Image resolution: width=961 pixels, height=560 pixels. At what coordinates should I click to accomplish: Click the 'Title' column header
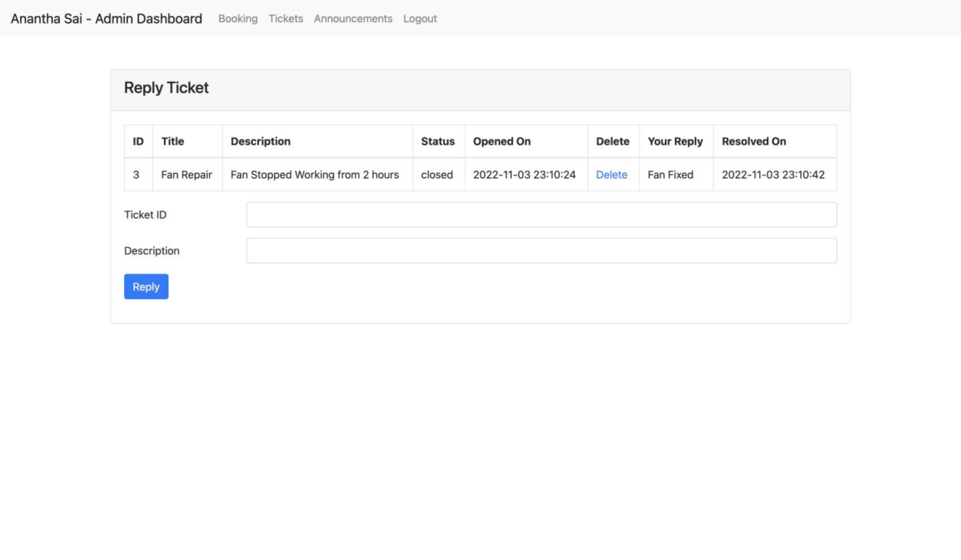187,142
